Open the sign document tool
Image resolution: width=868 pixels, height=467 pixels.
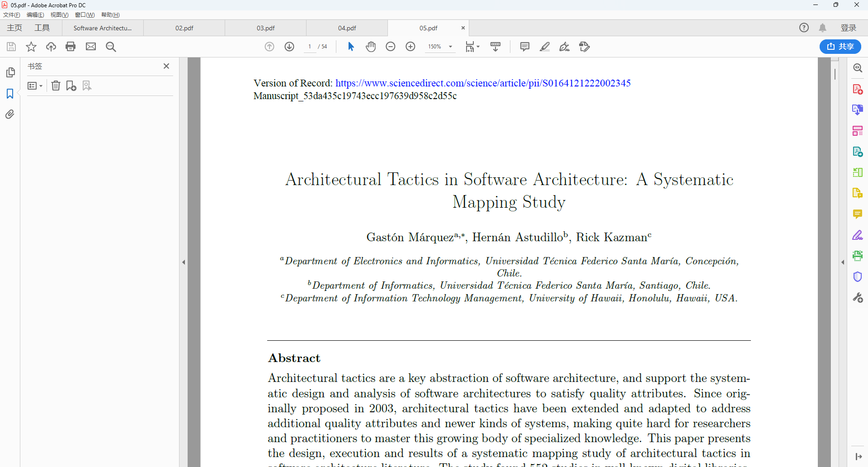[x=565, y=47]
